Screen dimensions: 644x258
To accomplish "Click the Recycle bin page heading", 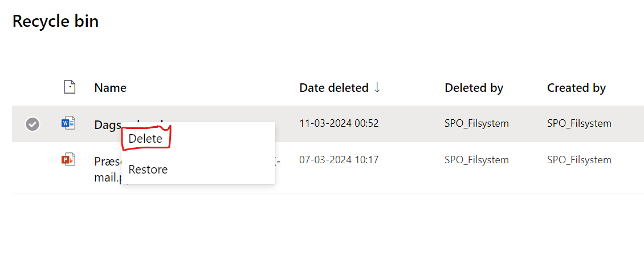I will click(55, 21).
